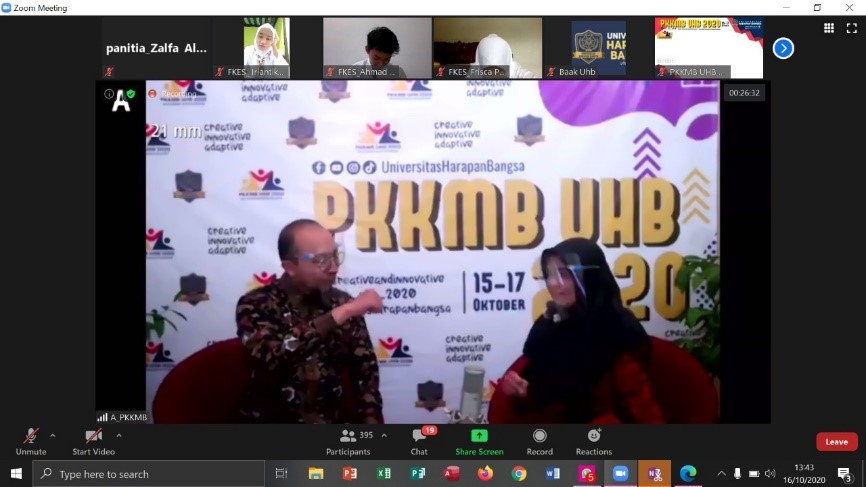Show hidden system tray icons
Viewport: 866px width, 487px height.
[x=721, y=473]
